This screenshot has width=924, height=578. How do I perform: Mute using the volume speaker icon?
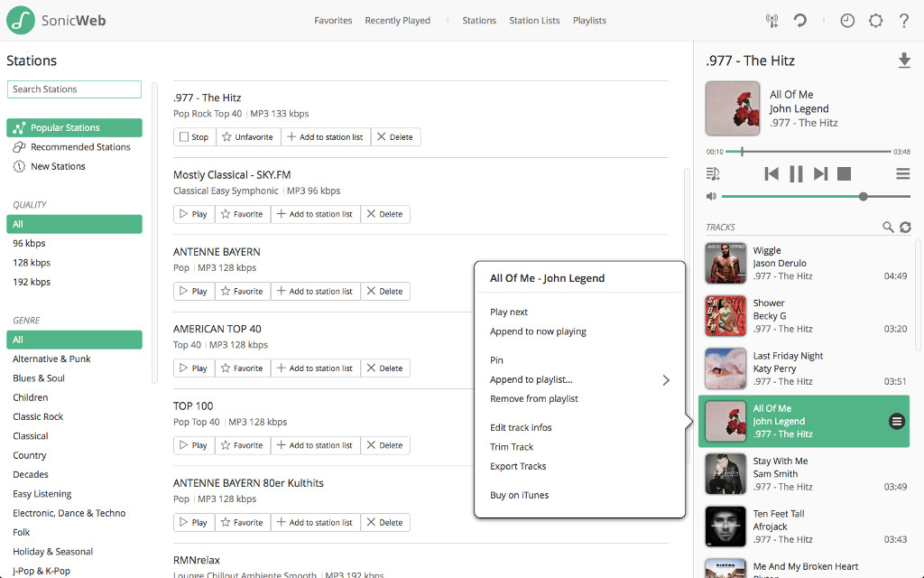click(711, 196)
